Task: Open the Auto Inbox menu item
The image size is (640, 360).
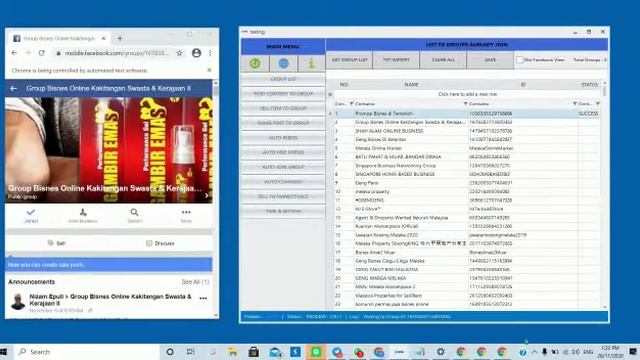Action: pos(283,138)
